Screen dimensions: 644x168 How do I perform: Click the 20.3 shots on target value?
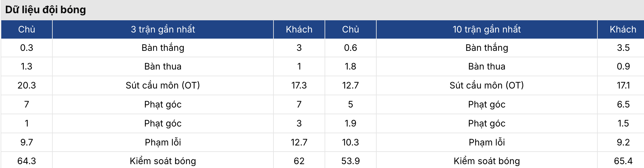pyautogui.click(x=27, y=85)
